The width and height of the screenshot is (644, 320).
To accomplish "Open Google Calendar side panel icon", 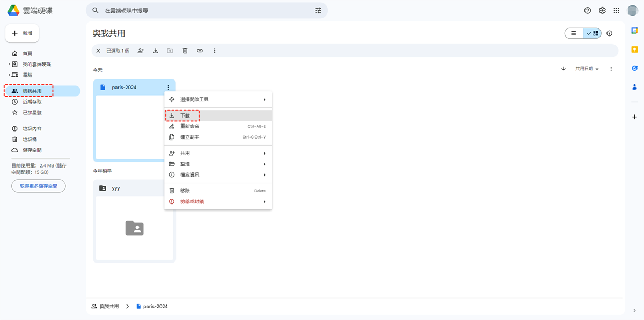I will [x=635, y=31].
